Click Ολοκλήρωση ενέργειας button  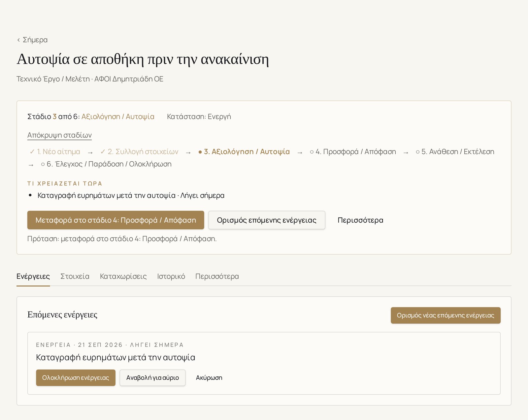point(76,378)
